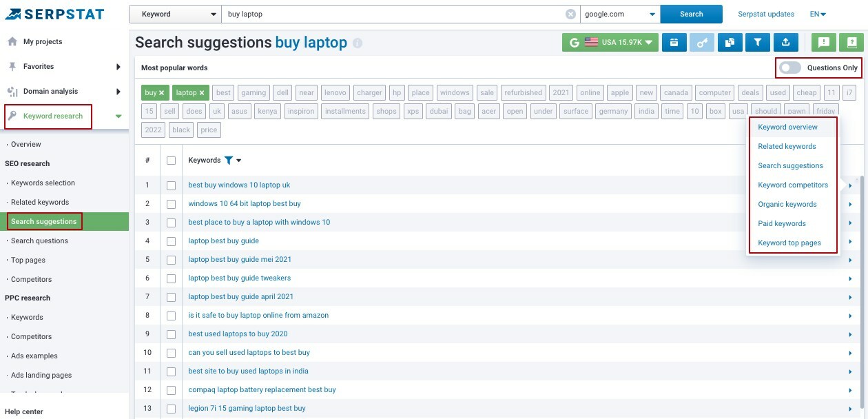Click My projects in the sidebar
The image size is (868, 419).
pyautogui.click(x=43, y=41)
